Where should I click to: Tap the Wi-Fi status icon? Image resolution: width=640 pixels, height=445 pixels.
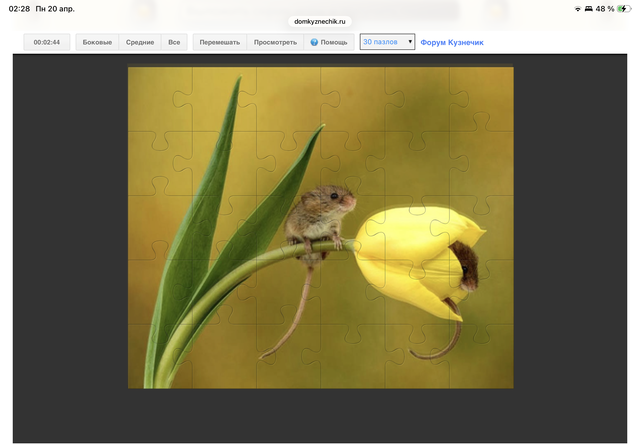(577, 8)
